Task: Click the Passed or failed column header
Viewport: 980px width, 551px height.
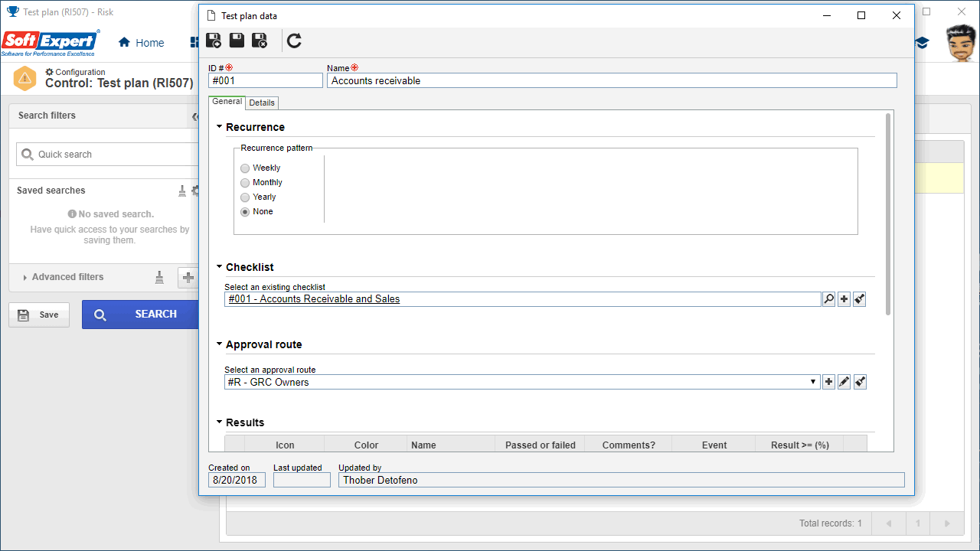Action: [x=541, y=445]
